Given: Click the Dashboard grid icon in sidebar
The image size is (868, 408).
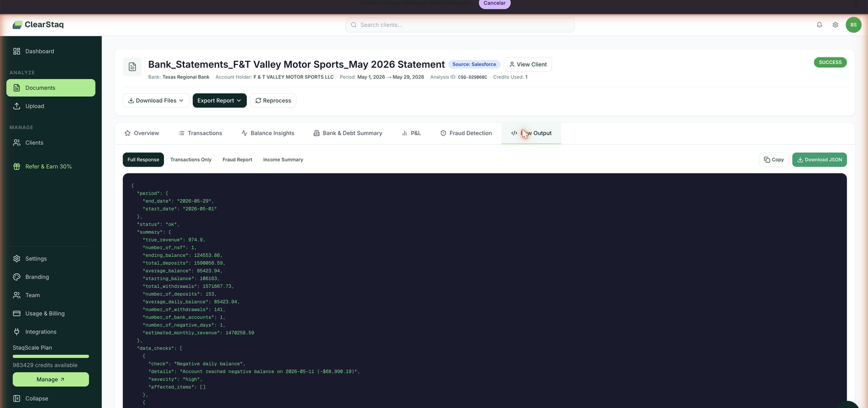Looking at the screenshot, I should (17, 52).
